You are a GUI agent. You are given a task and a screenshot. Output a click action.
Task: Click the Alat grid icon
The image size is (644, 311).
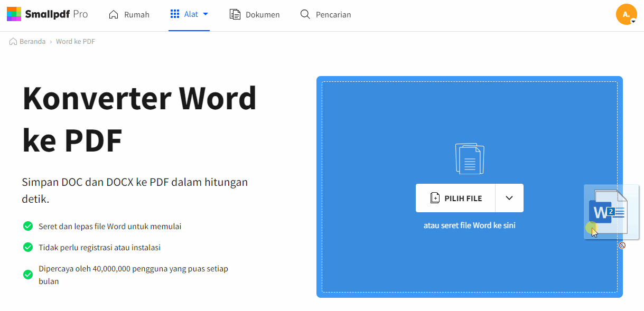pyautogui.click(x=175, y=14)
